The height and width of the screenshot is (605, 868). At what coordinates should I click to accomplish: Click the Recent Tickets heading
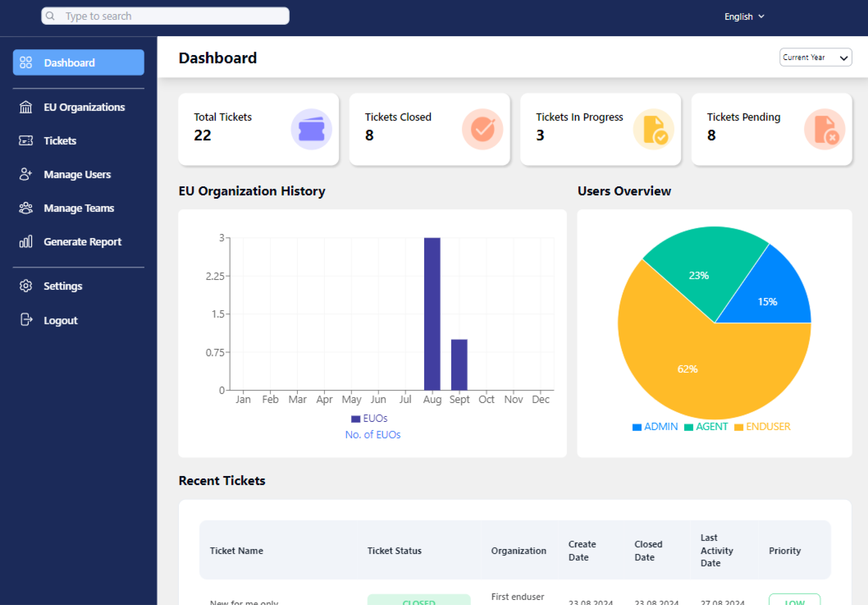click(x=222, y=481)
